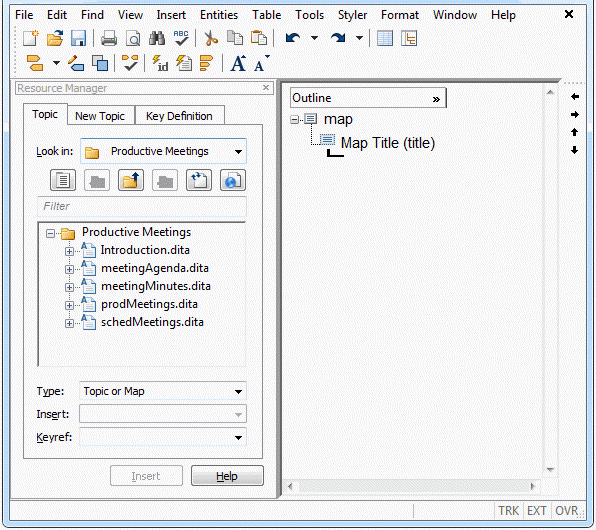Open the Look in folder dropdown
This screenshot has height=530, width=596.
[238, 152]
